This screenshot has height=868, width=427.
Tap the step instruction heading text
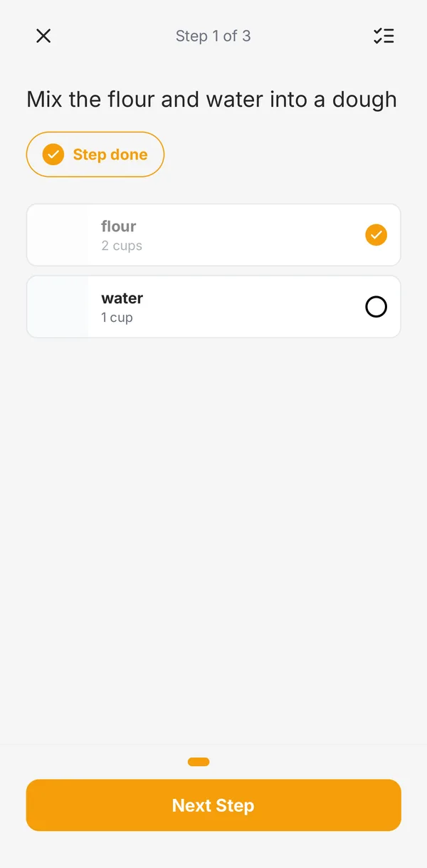pyautogui.click(x=211, y=100)
